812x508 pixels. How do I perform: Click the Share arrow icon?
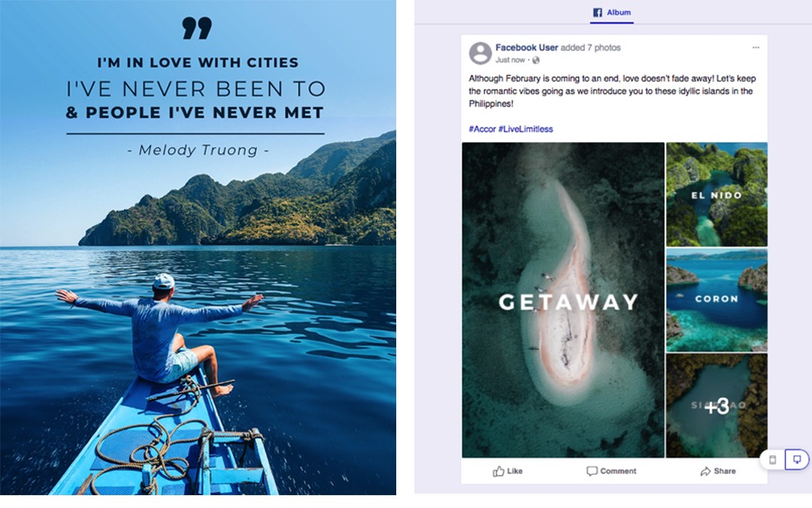(705, 471)
